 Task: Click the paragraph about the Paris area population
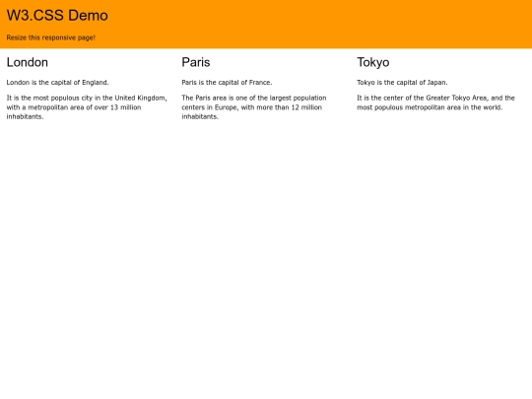click(254, 107)
